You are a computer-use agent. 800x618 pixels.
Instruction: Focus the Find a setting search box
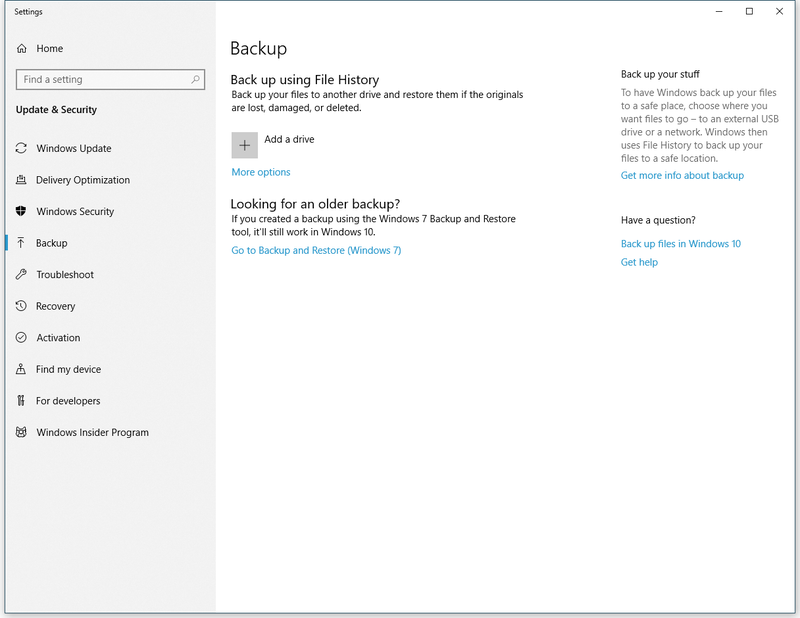(x=110, y=79)
